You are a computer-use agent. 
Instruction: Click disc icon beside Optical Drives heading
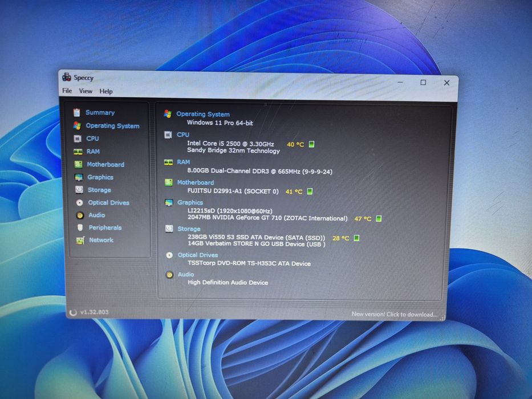pos(169,255)
